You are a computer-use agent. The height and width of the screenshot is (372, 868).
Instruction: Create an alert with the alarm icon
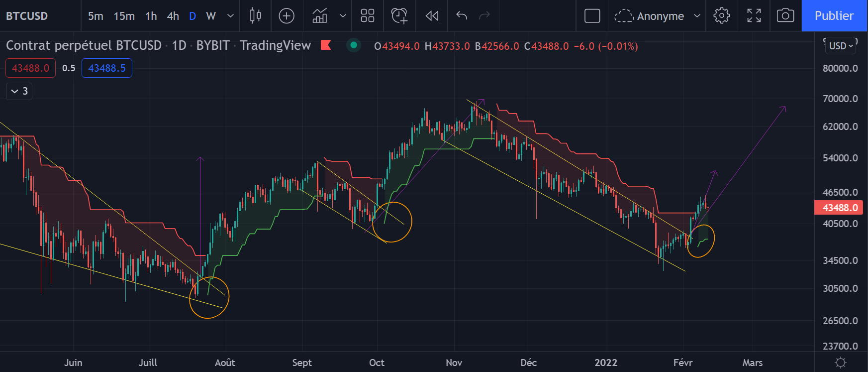399,16
